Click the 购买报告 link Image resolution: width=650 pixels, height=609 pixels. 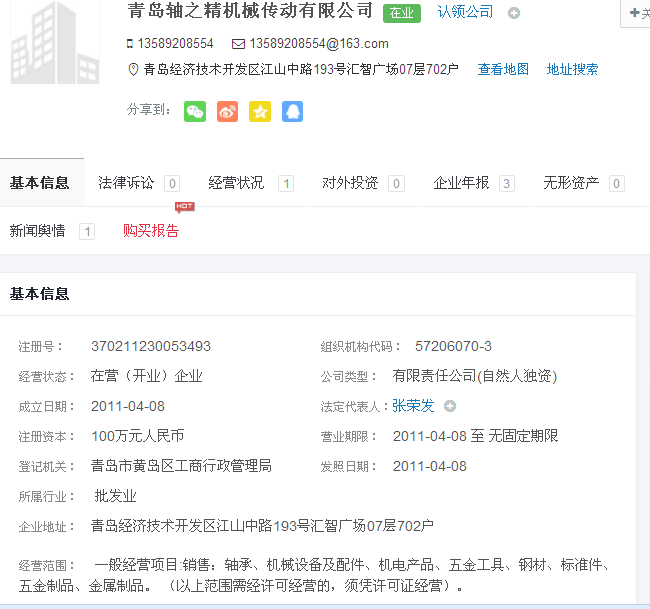click(151, 231)
